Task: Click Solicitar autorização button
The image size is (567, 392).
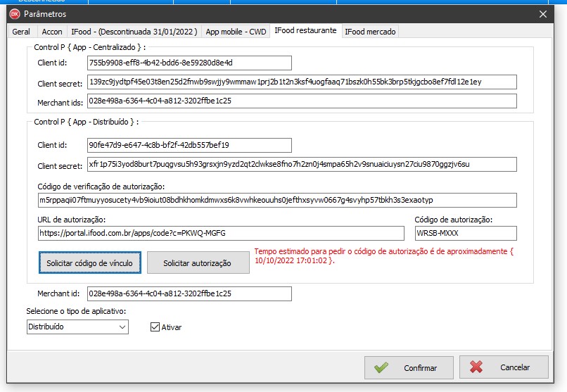Action: pyautogui.click(x=198, y=263)
